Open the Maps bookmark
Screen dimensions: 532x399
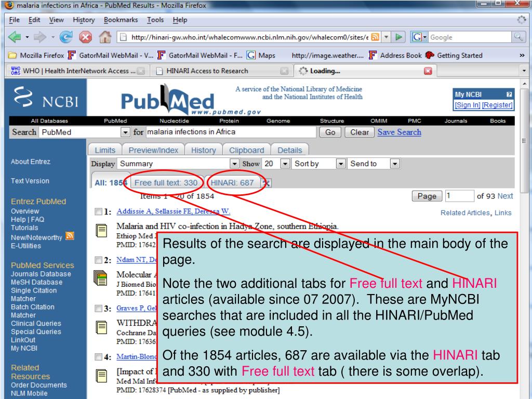coord(261,55)
